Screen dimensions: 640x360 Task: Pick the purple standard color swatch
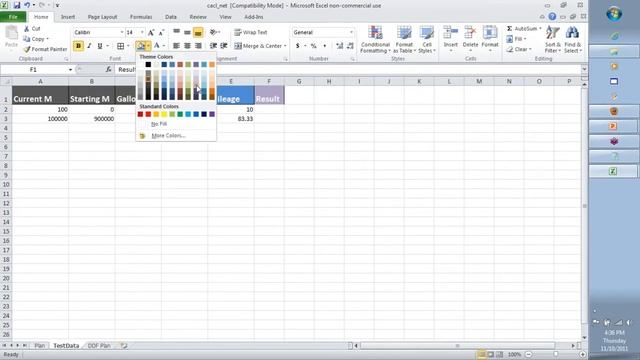click(x=212, y=114)
